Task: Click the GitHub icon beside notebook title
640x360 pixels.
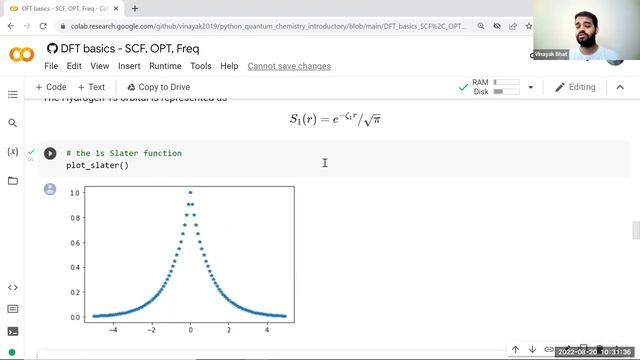Action: coord(52,49)
